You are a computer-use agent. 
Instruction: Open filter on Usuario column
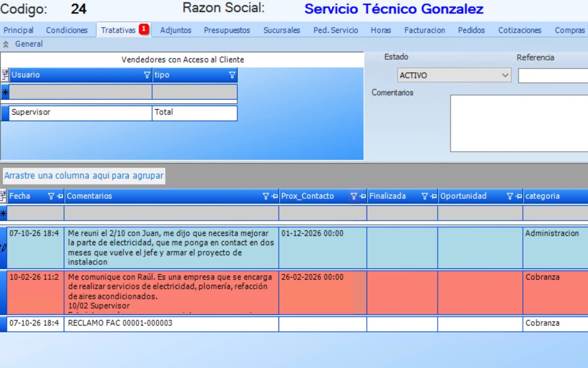(147, 75)
